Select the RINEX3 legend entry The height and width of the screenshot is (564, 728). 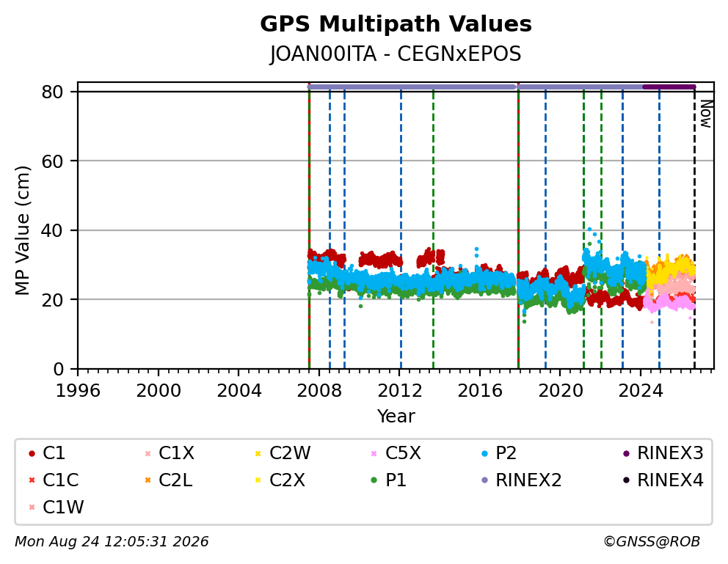(x=663, y=453)
